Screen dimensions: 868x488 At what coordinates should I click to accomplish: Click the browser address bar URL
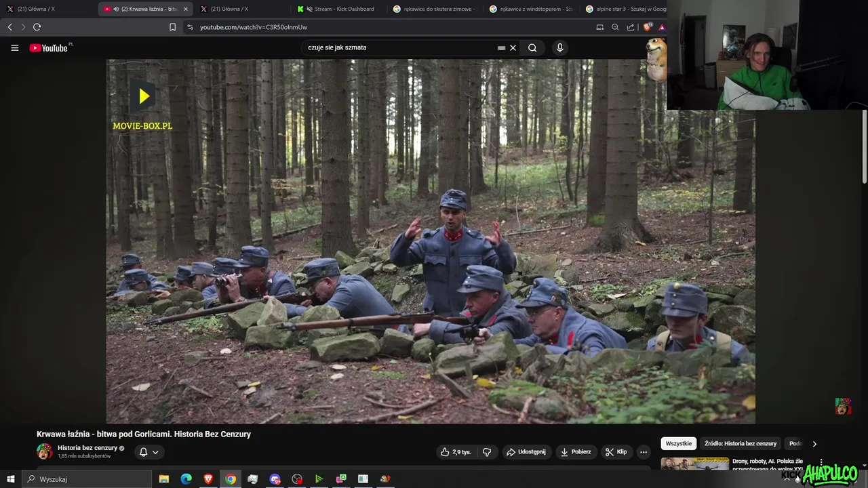254,27
